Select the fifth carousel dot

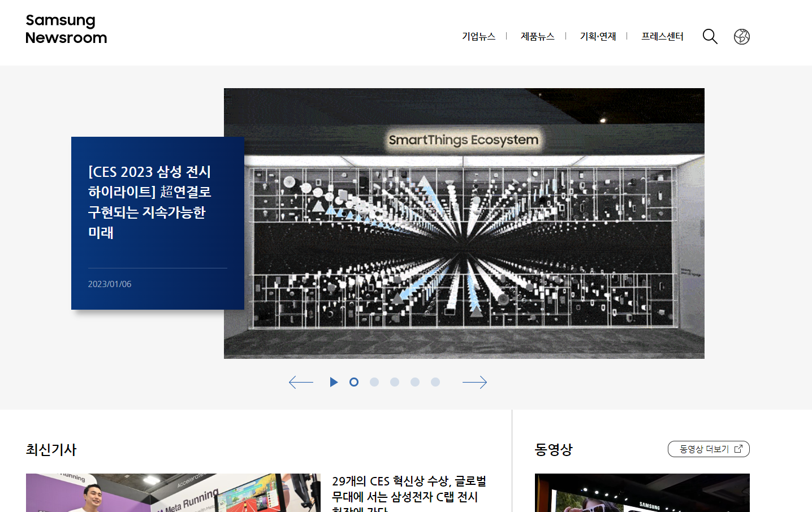[435, 382]
